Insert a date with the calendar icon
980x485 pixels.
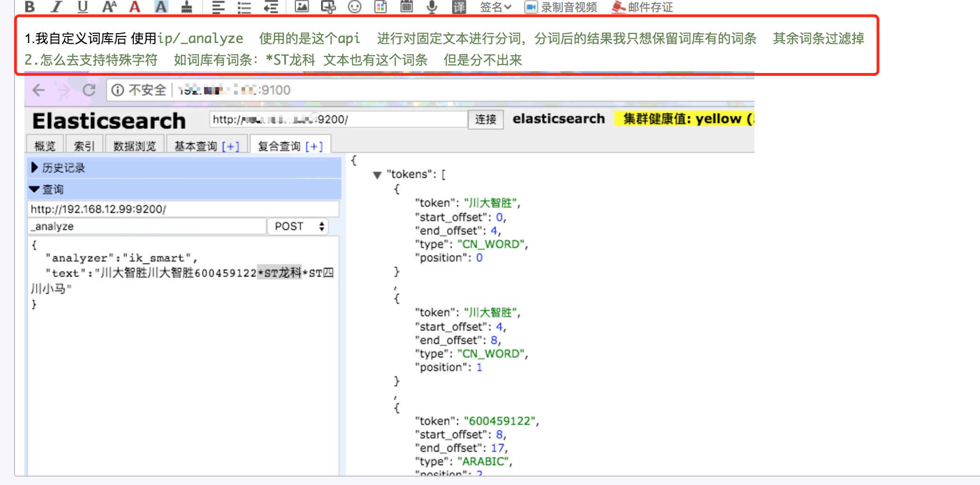(407, 7)
